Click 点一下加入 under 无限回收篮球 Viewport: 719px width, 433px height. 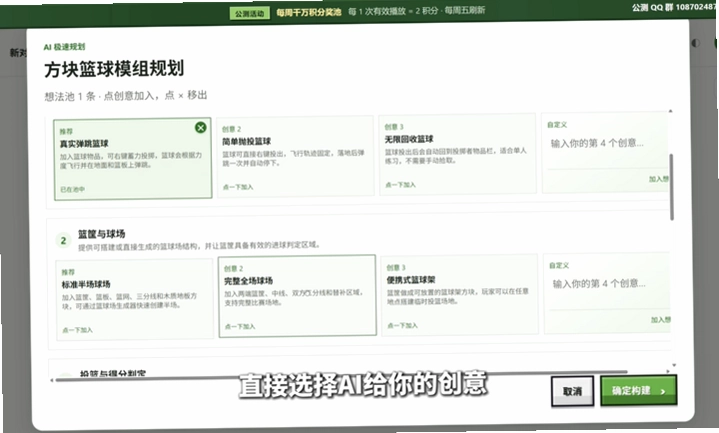click(x=400, y=185)
